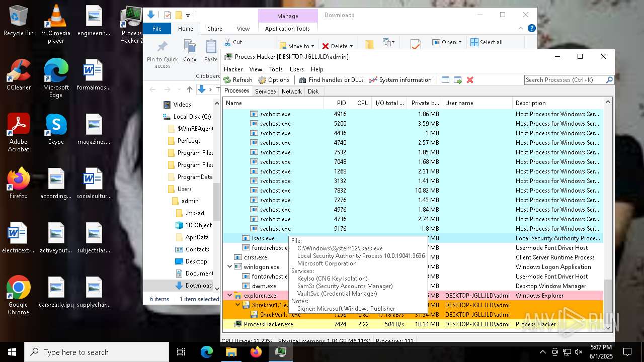
Task: Sort by the PID column header
Action: point(337,103)
